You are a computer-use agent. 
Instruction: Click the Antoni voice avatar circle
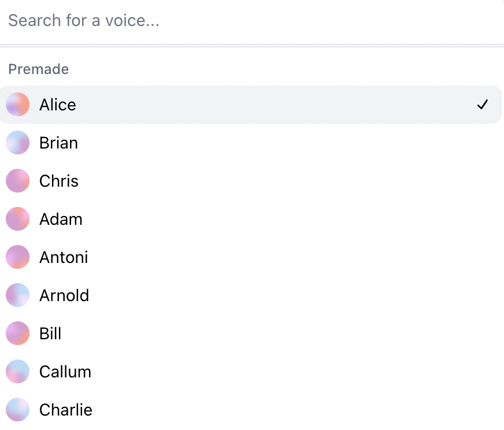(18, 257)
